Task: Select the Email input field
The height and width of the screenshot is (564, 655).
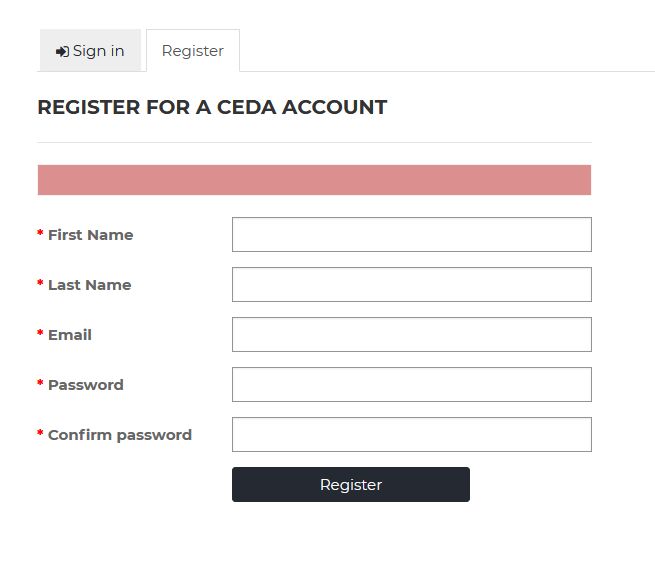Action: pos(411,335)
